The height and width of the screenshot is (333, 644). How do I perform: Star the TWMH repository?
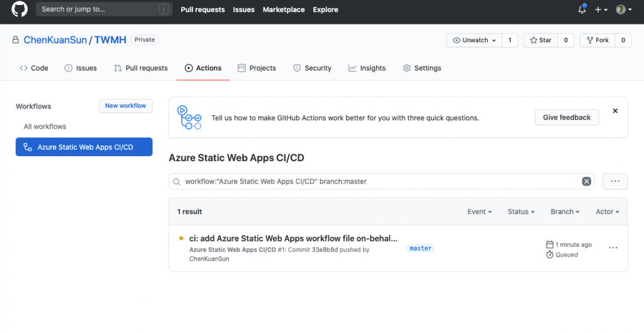[x=540, y=40]
